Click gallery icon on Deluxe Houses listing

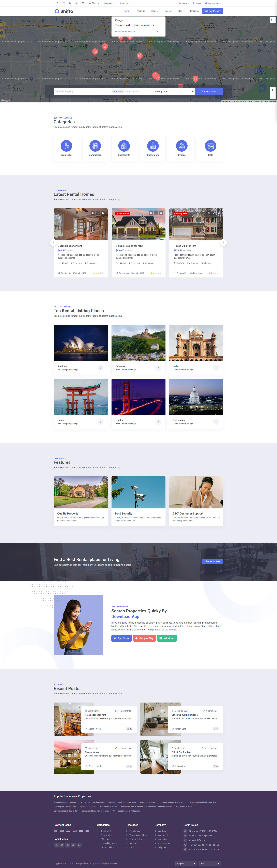(151, 213)
